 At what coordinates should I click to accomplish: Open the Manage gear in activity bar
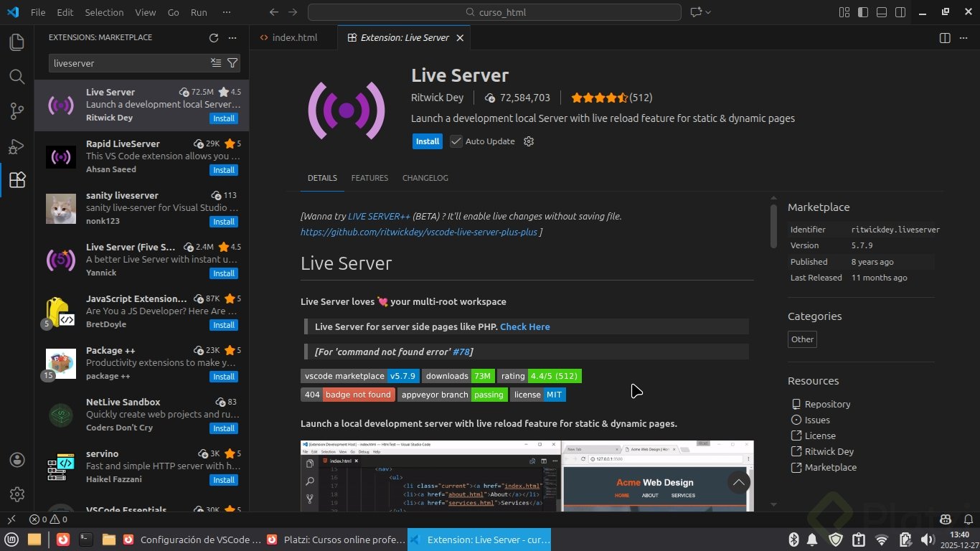[17, 494]
